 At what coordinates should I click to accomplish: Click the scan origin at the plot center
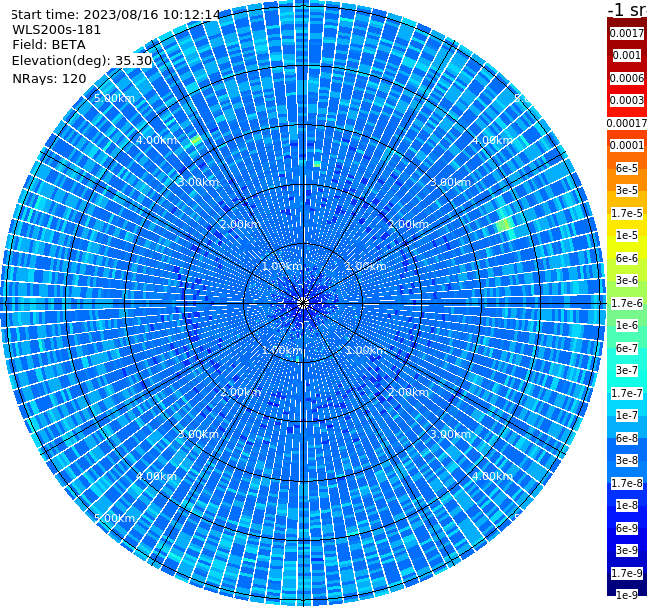303,303
